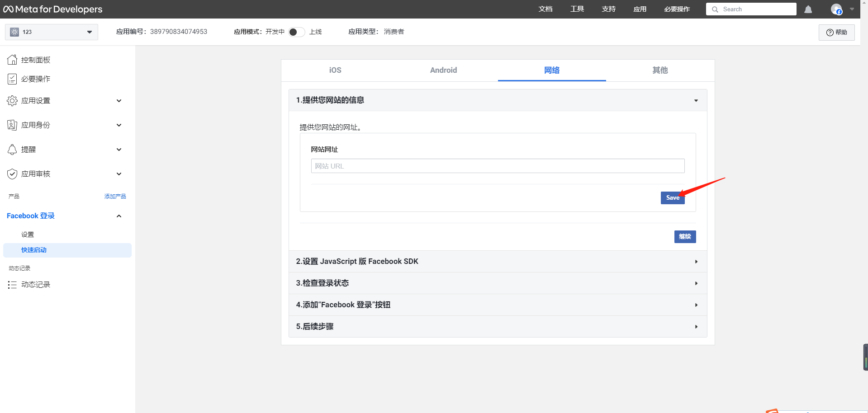Switch to the Android tab
Screen dimensions: 868x413
443,70
